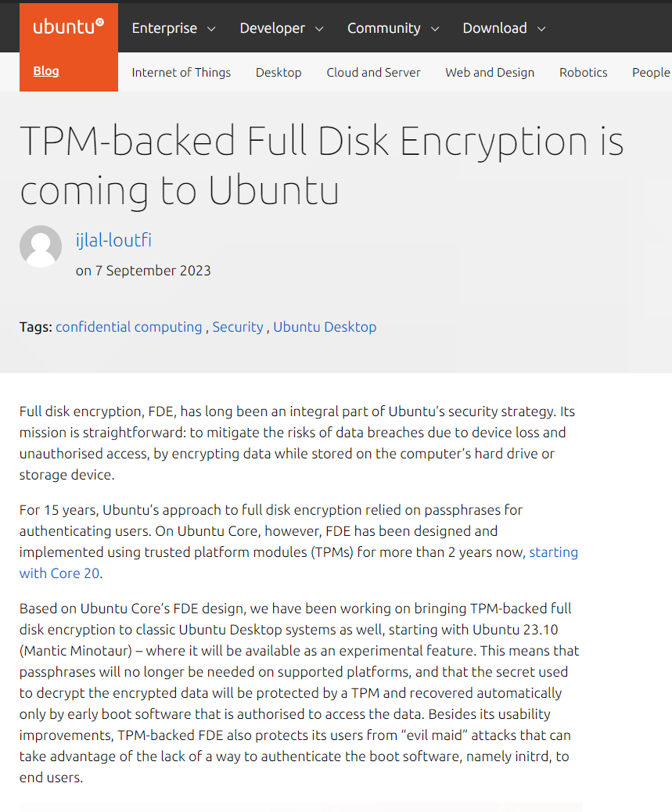Select the Internet of Things category
This screenshot has width=672, height=812.
pos(181,73)
